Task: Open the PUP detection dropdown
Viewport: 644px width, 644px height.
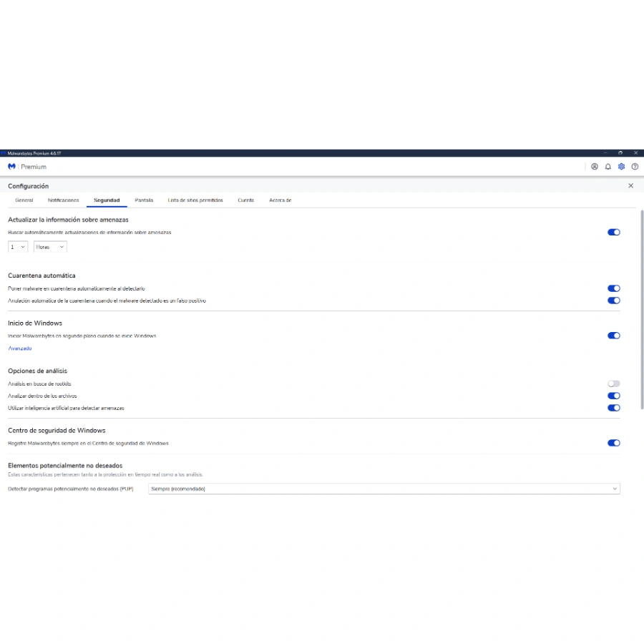Action: point(384,489)
